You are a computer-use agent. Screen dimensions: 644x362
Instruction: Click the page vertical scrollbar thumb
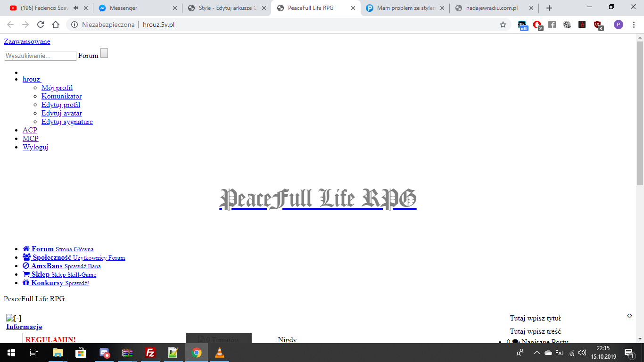[x=640, y=113]
